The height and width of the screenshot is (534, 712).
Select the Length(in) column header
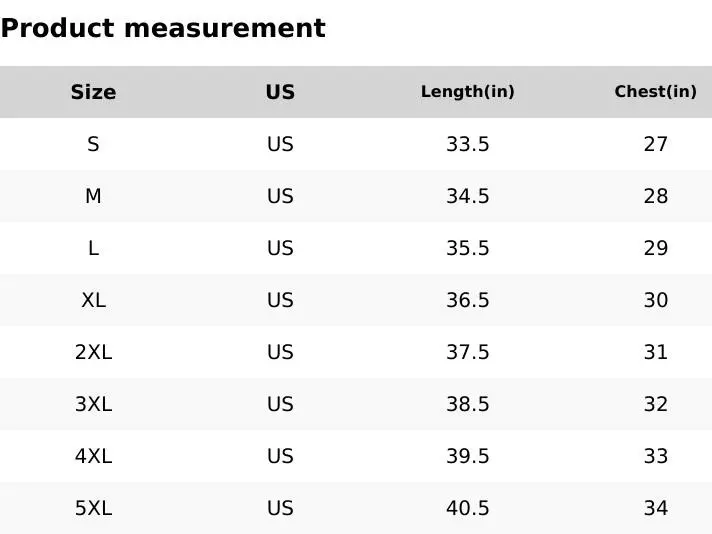coord(467,92)
